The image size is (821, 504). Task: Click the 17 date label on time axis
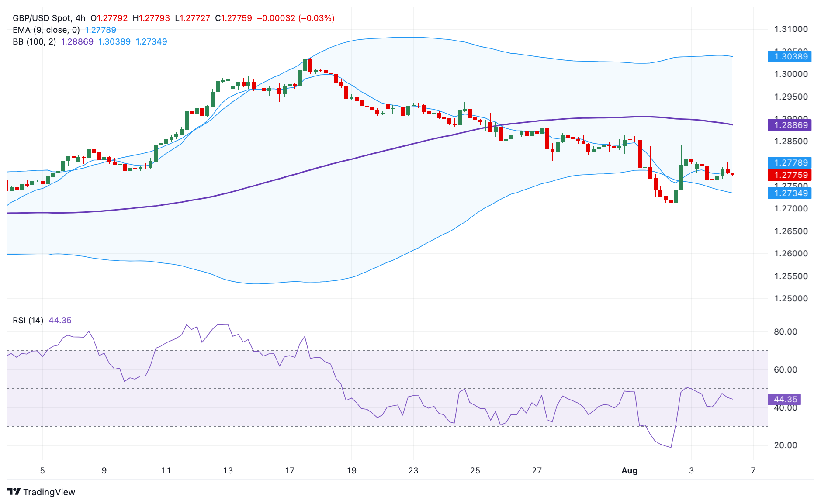tap(290, 470)
